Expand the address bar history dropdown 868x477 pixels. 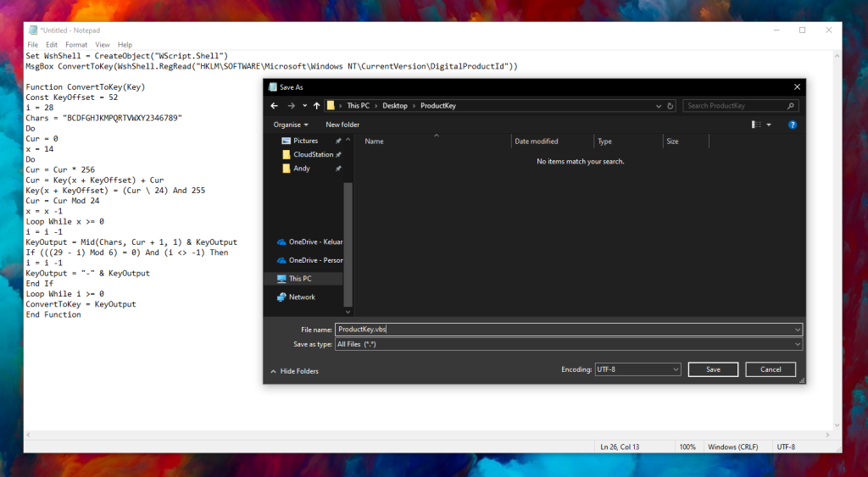[x=658, y=106]
